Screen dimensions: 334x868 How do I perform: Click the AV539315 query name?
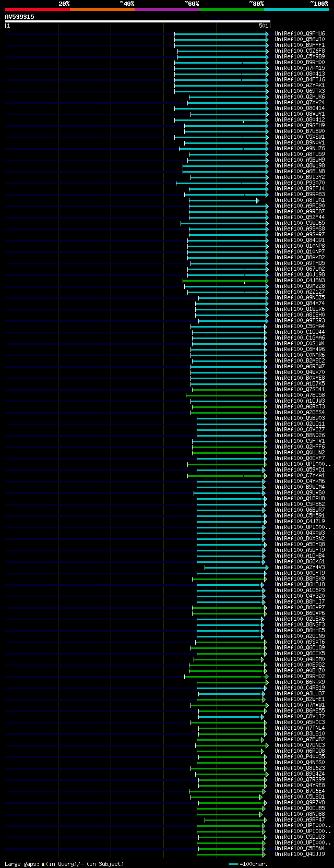tap(20, 17)
